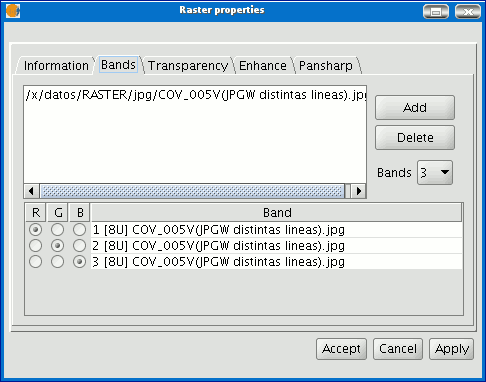Click the restore window icon in title bar
Viewport: 486px width, 382px height.
point(436,12)
